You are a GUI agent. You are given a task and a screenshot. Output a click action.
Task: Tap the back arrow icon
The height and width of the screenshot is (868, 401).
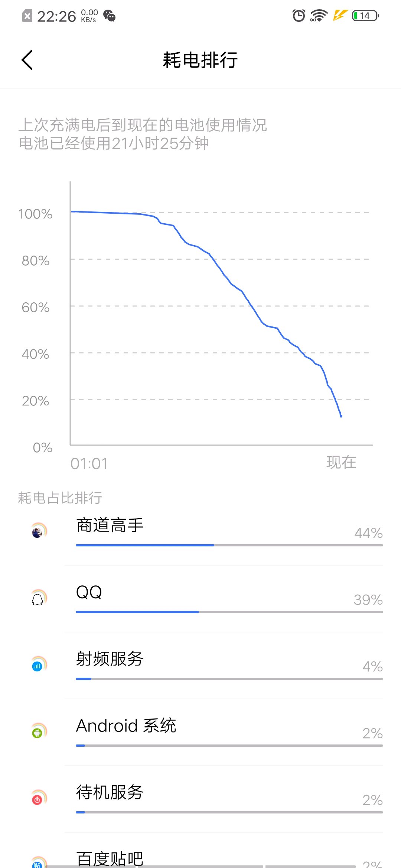pos(27,60)
